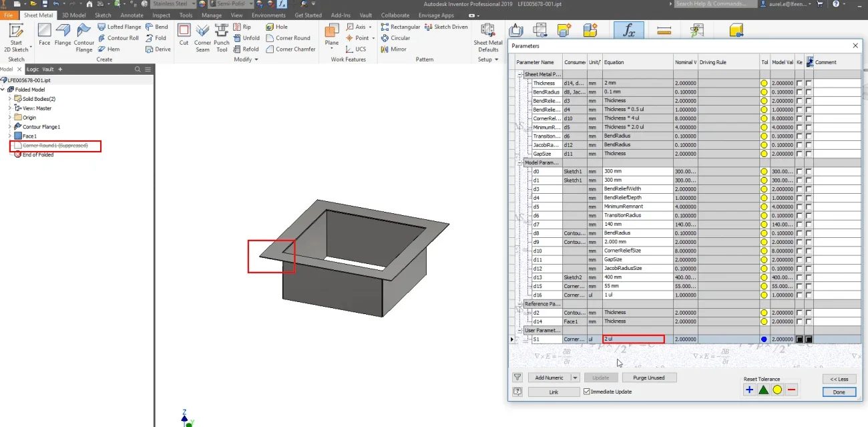Image resolution: width=868 pixels, height=427 pixels.
Task: Toggle Key checkbox for d0 row
Action: [799, 171]
